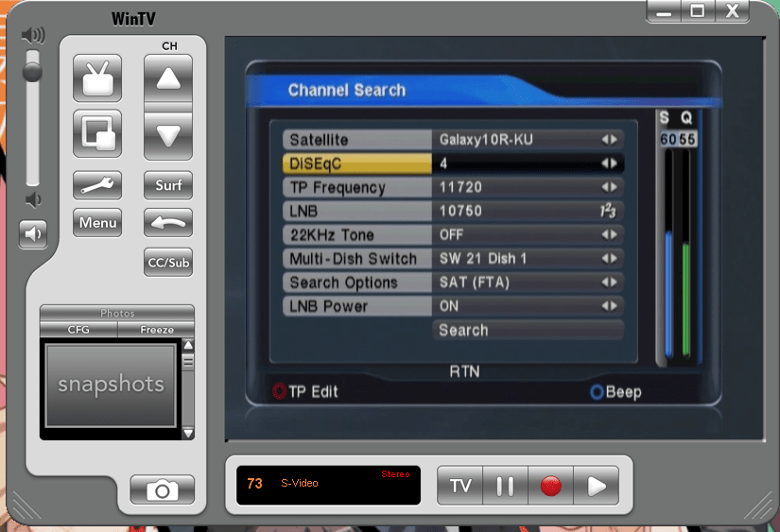Switch to live TV mode button

pyautogui.click(x=460, y=486)
